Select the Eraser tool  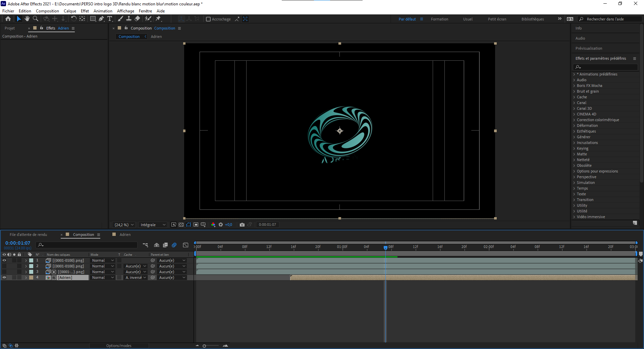(x=137, y=19)
